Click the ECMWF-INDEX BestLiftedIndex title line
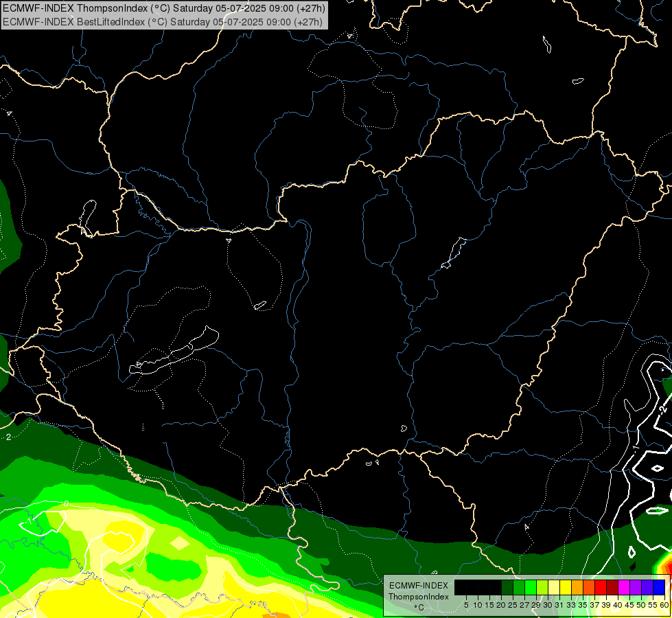 click(163, 22)
